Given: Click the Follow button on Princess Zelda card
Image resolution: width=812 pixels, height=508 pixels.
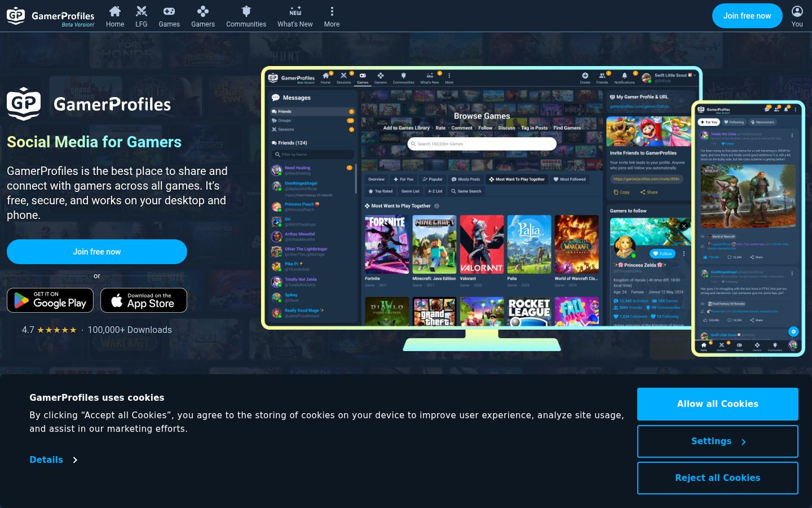Looking at the screenshot, I should click(663, 253).
